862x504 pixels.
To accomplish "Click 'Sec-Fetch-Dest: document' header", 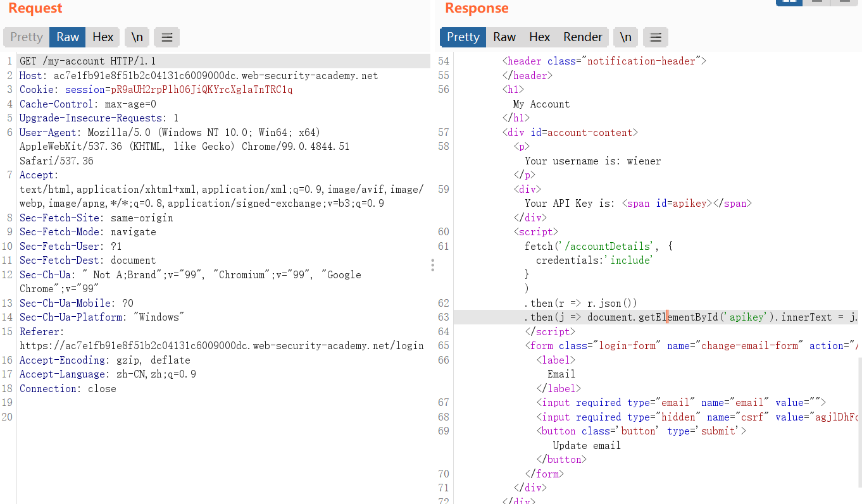I will 88,261.
